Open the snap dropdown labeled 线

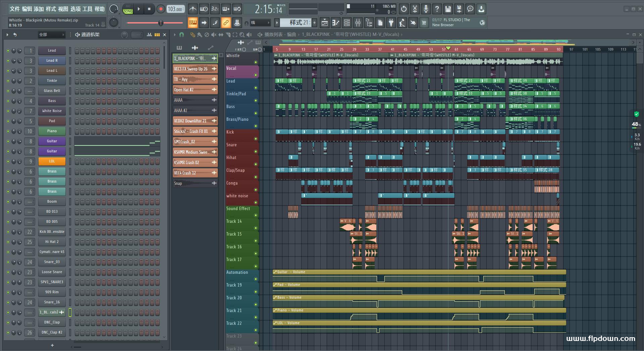260,23
